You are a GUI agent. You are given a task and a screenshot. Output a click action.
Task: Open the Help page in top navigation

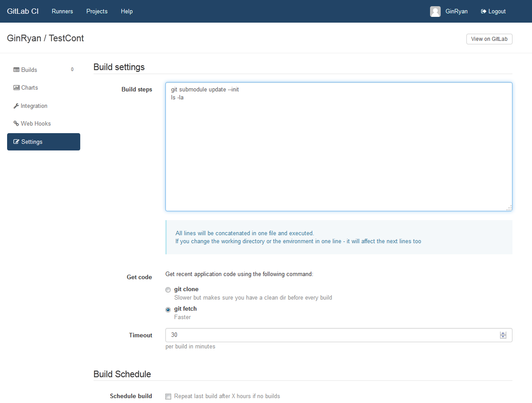point(127,11)
